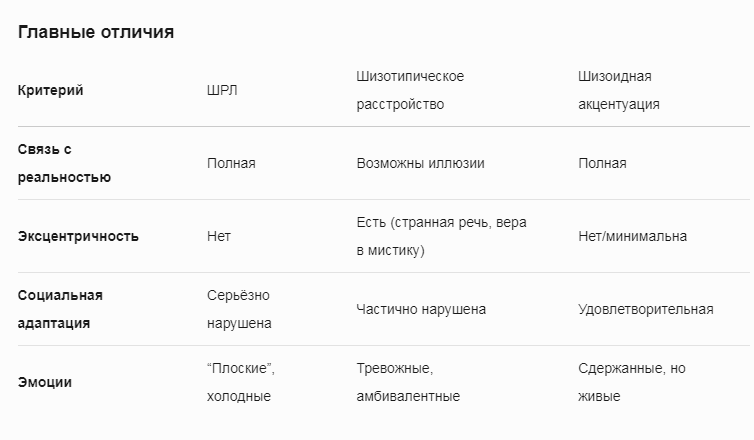754x440 pixels.
Task: Click the Возможны иллюзии cell
Action: click(x=420, y=163)
